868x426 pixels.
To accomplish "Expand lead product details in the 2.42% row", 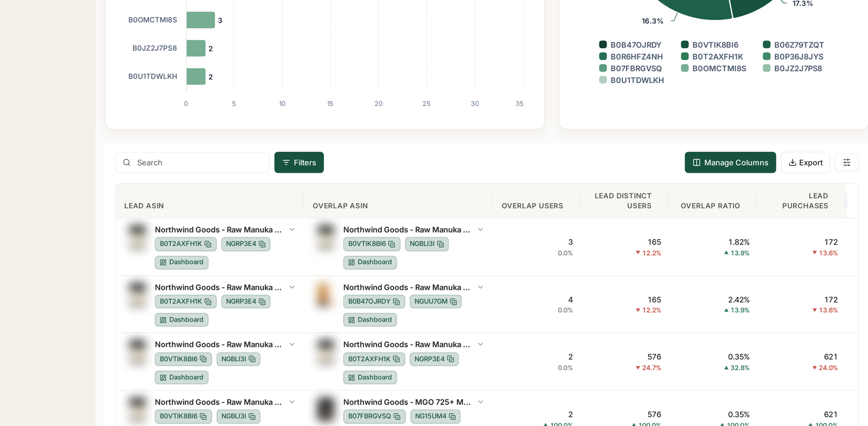I will 292,287.
